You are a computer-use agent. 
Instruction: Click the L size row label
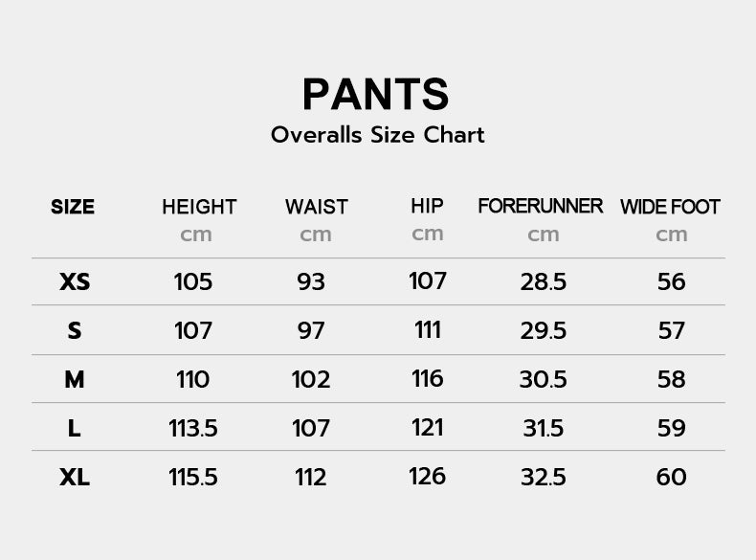coord(74,428)
